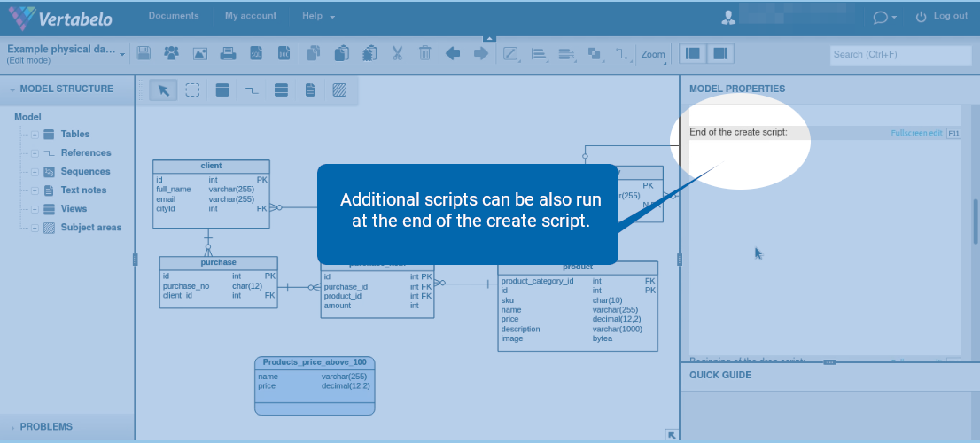Expand the Tables tree node
Screen dimensions: 980x443
point(35,135)
